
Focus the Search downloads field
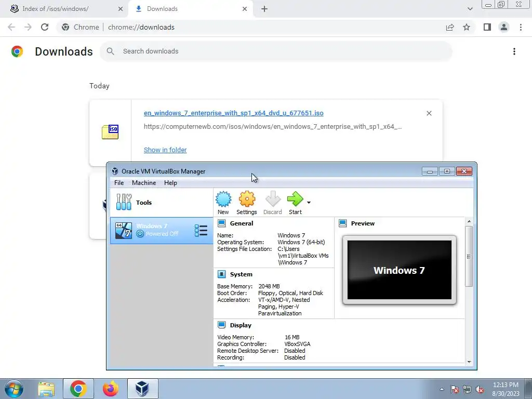[276, 51]
